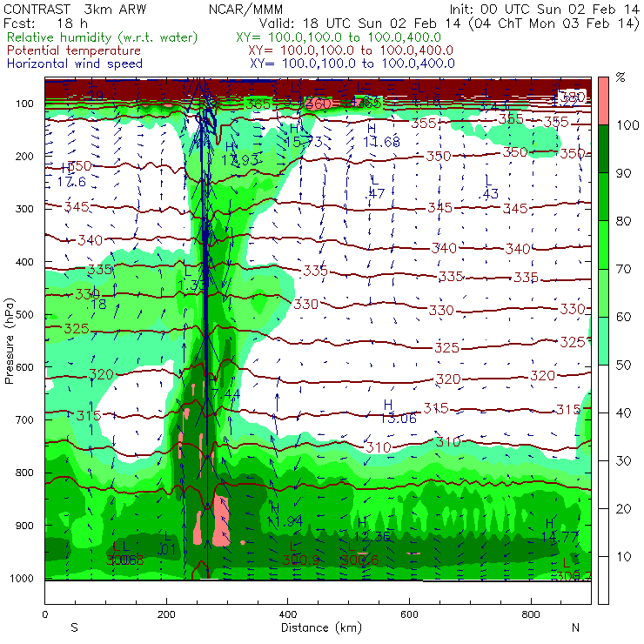Click the '300' pressure axis tick label

coord(25,209)
